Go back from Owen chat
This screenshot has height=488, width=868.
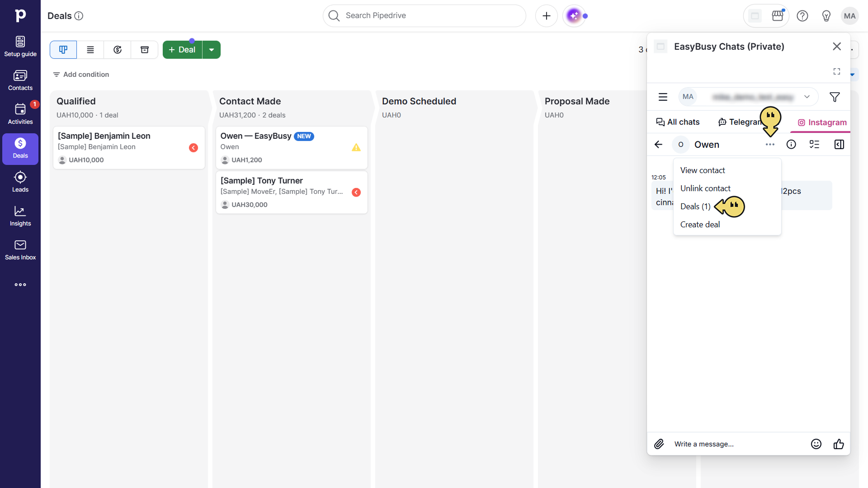point(658,145)
